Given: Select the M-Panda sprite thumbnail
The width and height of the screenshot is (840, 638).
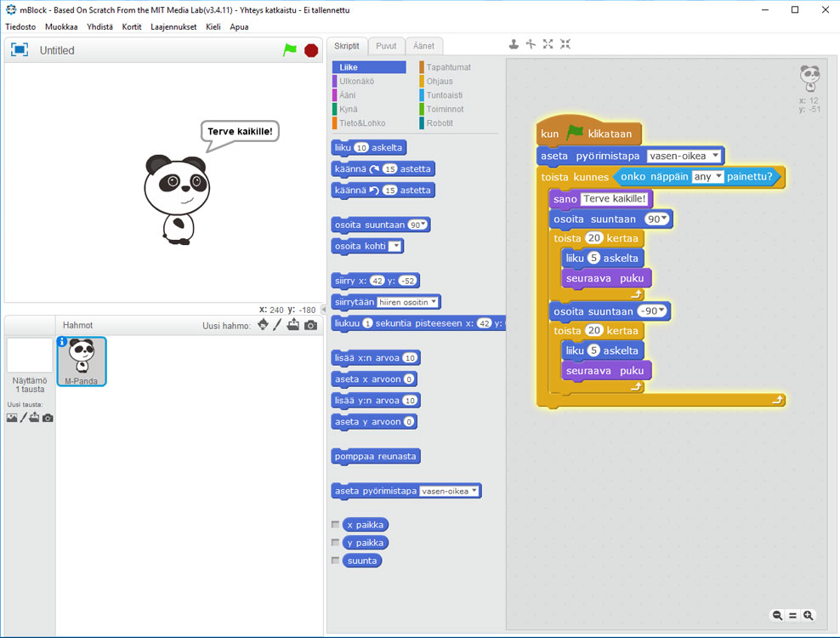Looking at the screenshot, I should tap(82, 361).
